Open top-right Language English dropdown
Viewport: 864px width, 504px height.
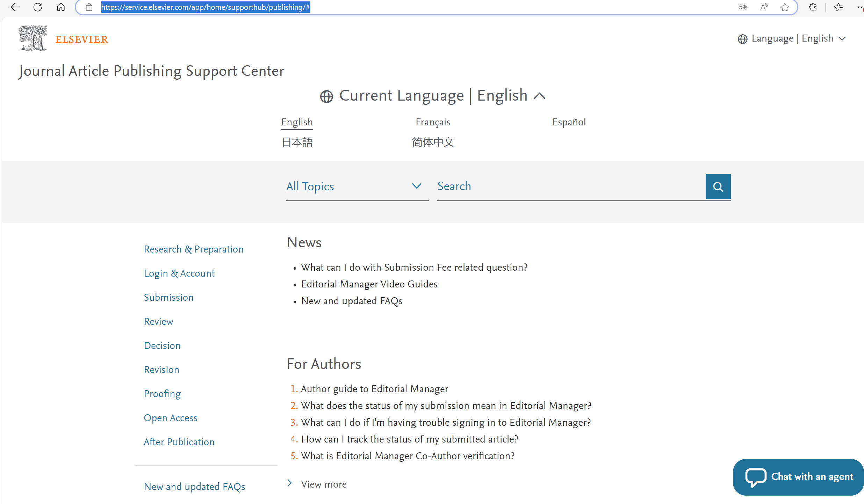coord(792,38)
